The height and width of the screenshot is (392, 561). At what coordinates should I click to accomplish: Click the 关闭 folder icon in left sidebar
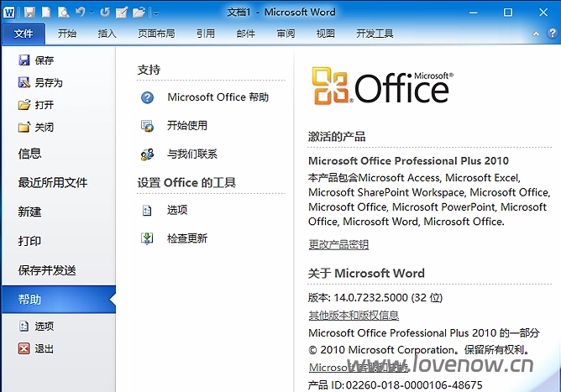(24, 127)
